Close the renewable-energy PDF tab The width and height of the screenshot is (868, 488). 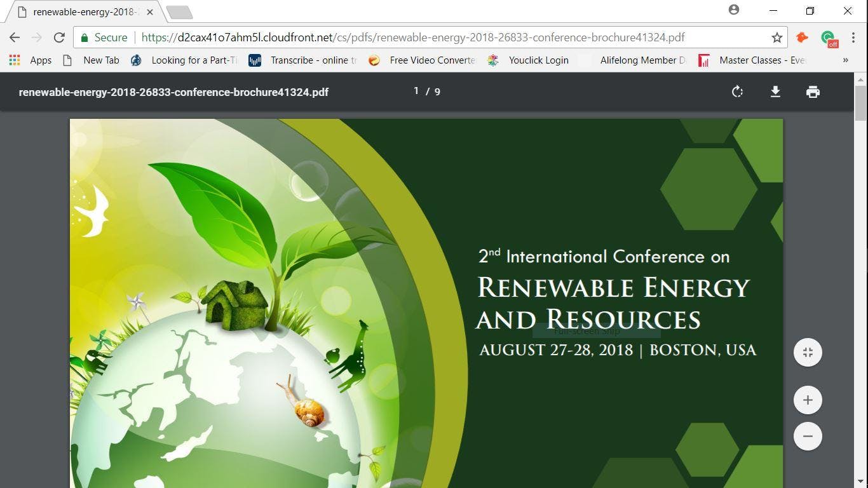coord(150,12)
